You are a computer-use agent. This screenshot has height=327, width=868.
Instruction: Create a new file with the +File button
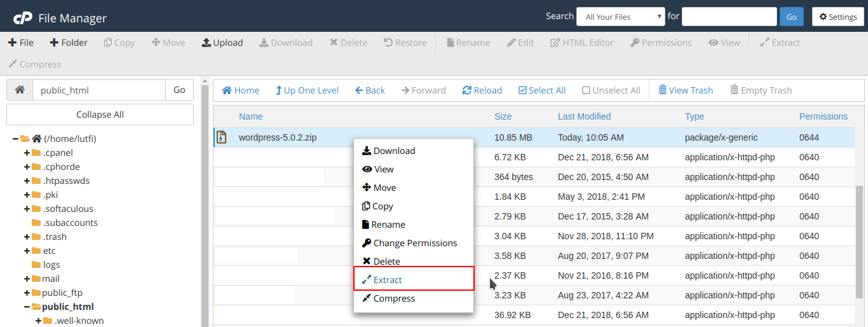coord(21,43)
